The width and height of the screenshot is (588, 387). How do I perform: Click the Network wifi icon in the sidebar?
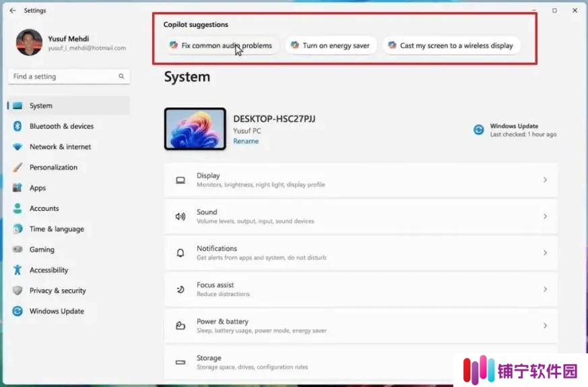coord(18,147)
